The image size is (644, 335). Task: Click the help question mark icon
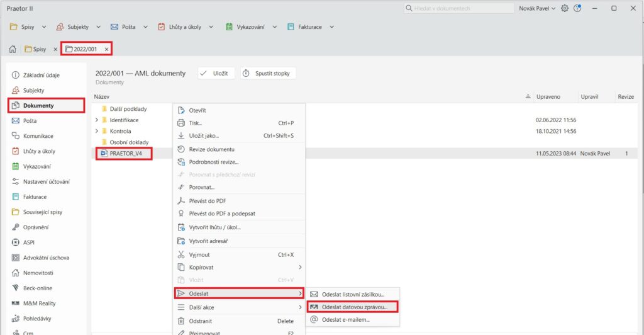tap(577, 9)
